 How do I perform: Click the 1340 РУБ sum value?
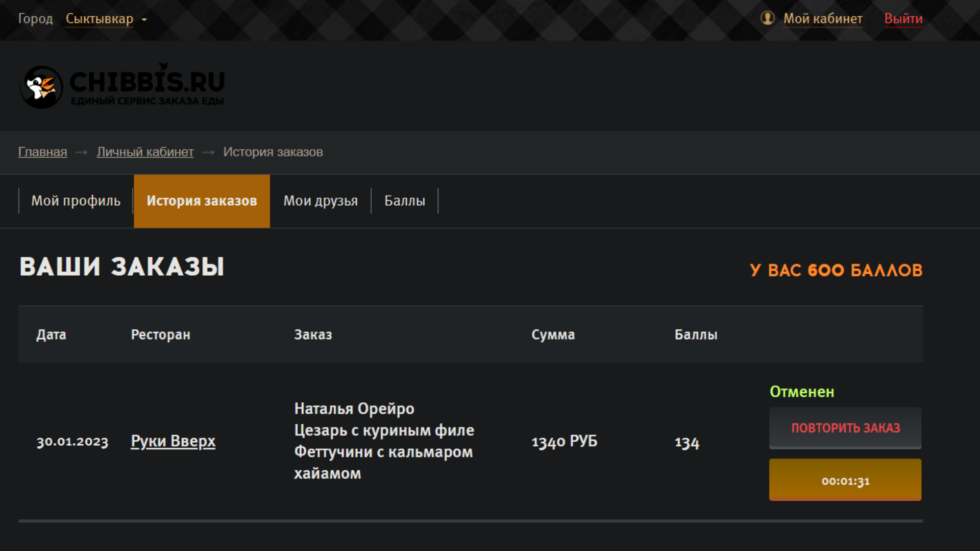[x=565, y=441]
